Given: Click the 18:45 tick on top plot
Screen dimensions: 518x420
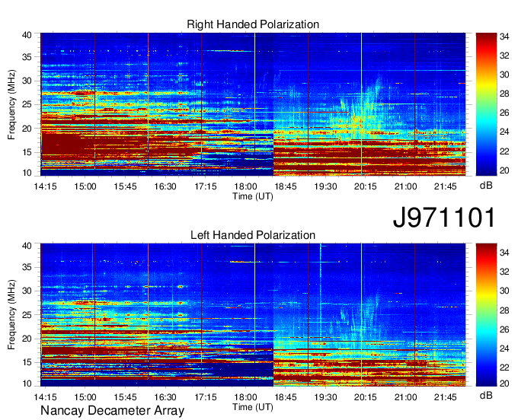Looking at the screenshot, I should [286, 186].
